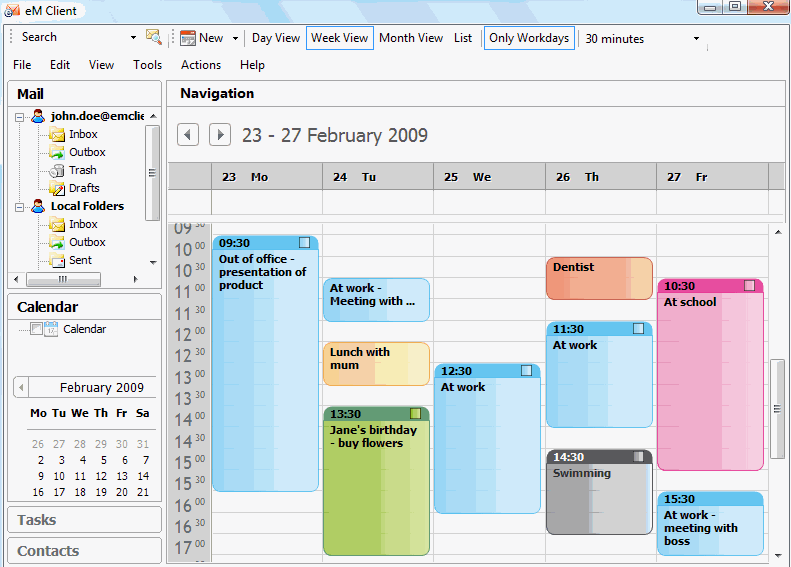Tick the checkbox on the 12:30 At work event
Screen dimensions: 791x567
pos(527,371)
